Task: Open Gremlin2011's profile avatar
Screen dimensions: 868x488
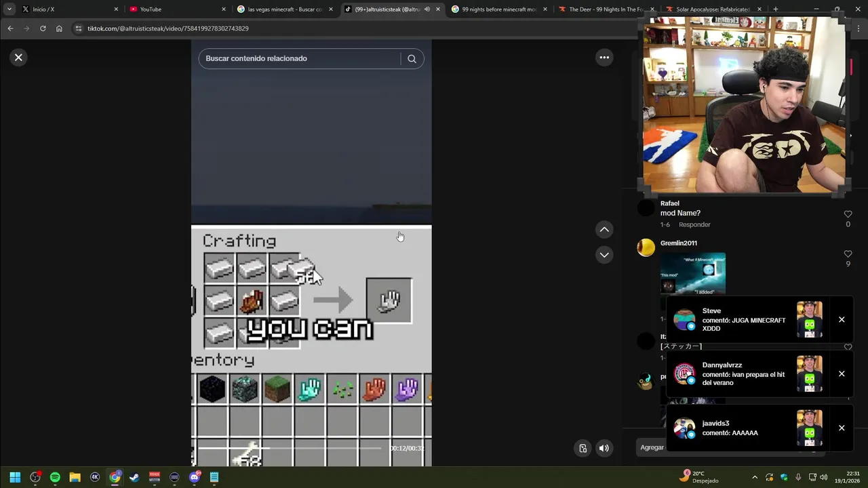Action: (646, 247)
